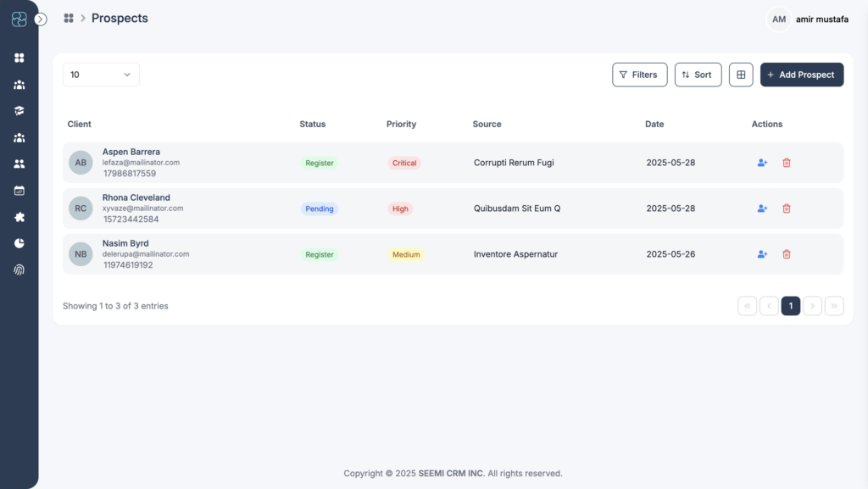Viewport: 868px width, 489px height.
Task: Open the Filters panel
Action: tap(639, 75)
